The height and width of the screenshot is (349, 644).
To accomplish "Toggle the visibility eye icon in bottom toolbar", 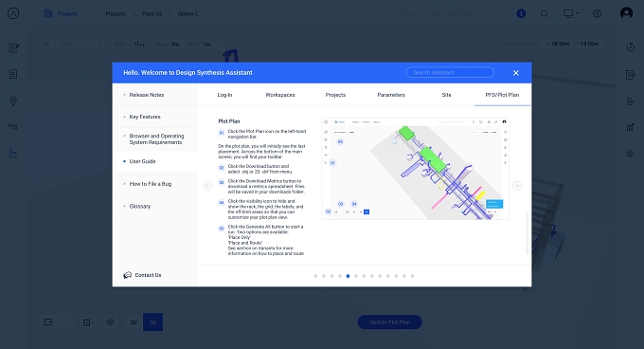I will [111, 322].
